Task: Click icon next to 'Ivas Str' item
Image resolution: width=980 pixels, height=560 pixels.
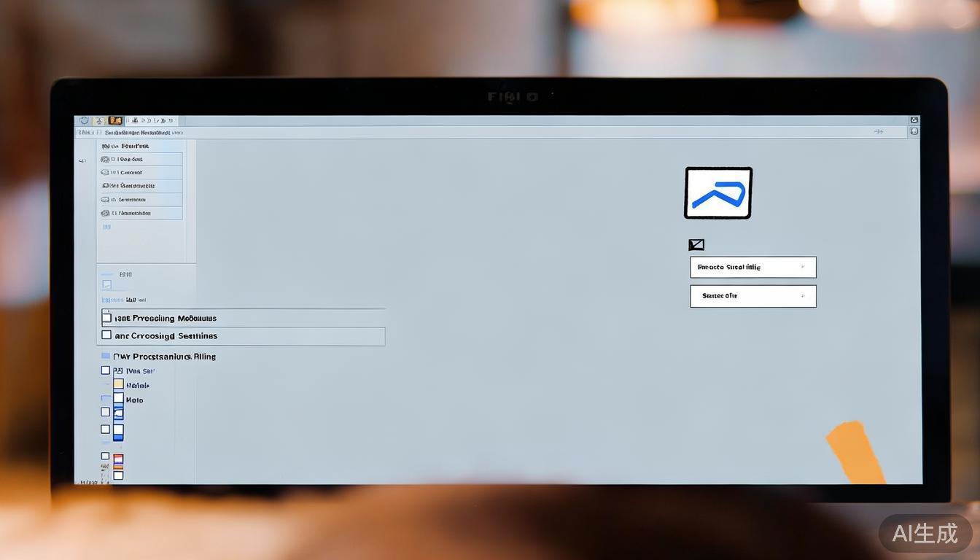Action: (x=118, y=370)
